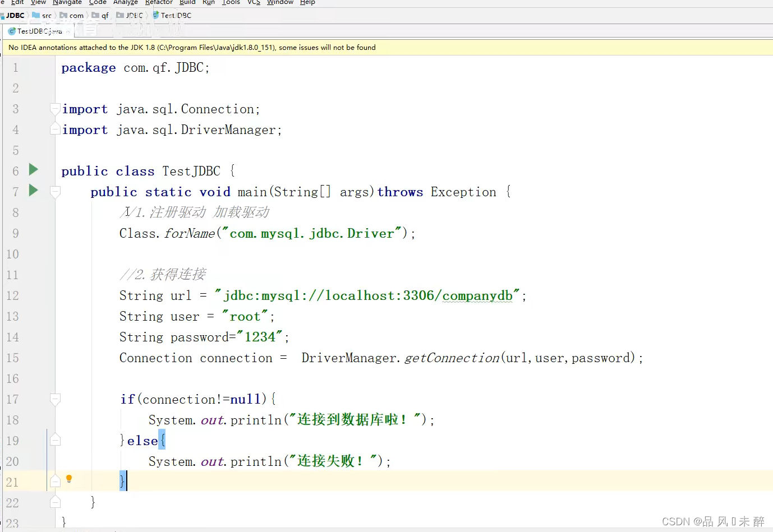This screenshot has height=532, width=773.
Task: Click 'if(connection!=null){' on line 17
Action: click(198, 399)
